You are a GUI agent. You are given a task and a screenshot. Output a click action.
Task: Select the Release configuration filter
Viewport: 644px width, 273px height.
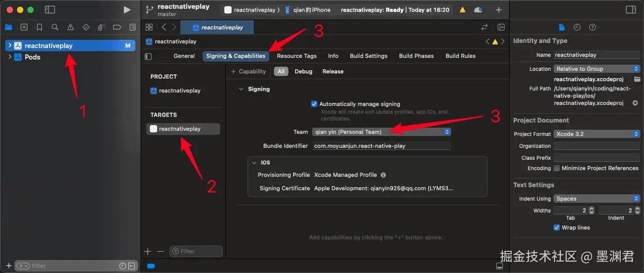(333, 71)
